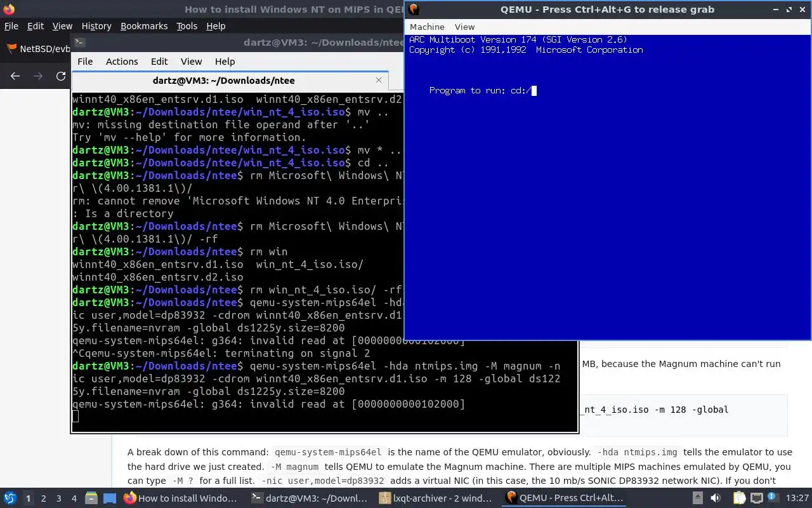The image size is (812, 508).
Task: Activate the QEMU taskbar entry
Action: [x=565, y=498]
